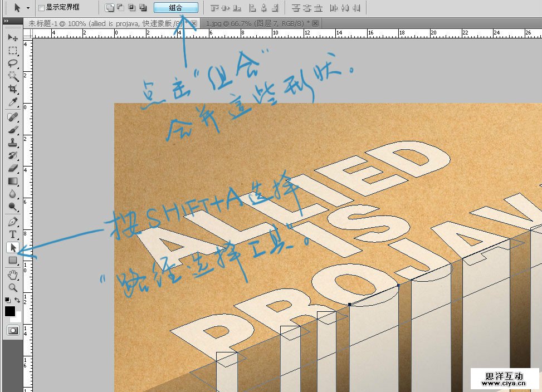Select the Lasso tool
Image resolution: width=542 pixels, height=392 pixels.
tap(12, 63)
